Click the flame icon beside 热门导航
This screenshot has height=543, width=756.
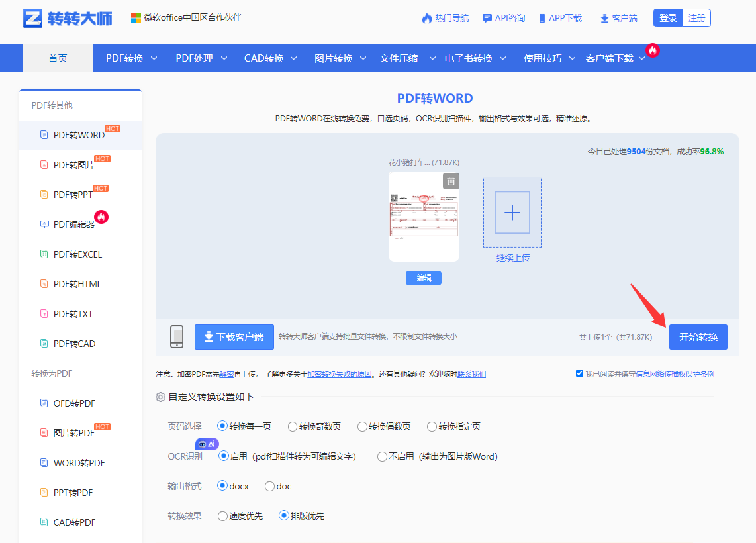427,19
